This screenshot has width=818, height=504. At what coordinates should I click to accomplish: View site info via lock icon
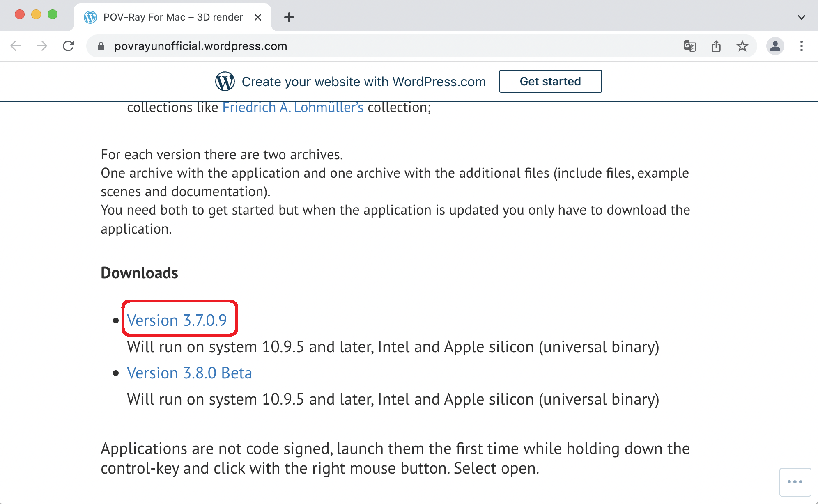pyautogui.click(x=101, y=46)
